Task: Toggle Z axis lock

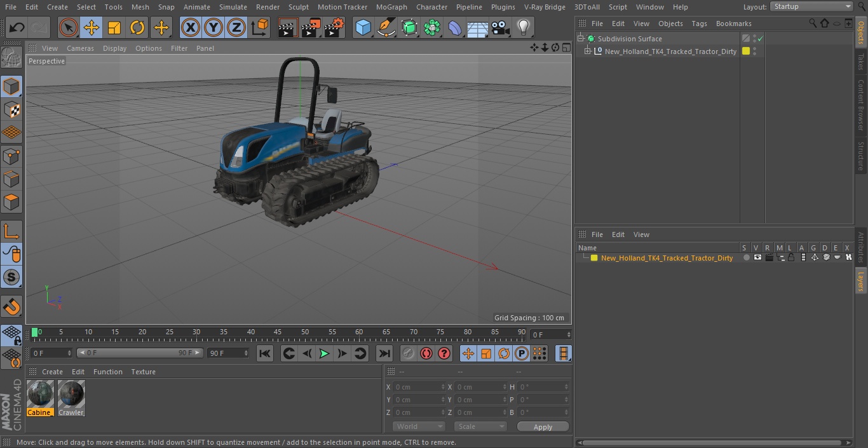Action: pyautogui.click(x=236, y=27)
